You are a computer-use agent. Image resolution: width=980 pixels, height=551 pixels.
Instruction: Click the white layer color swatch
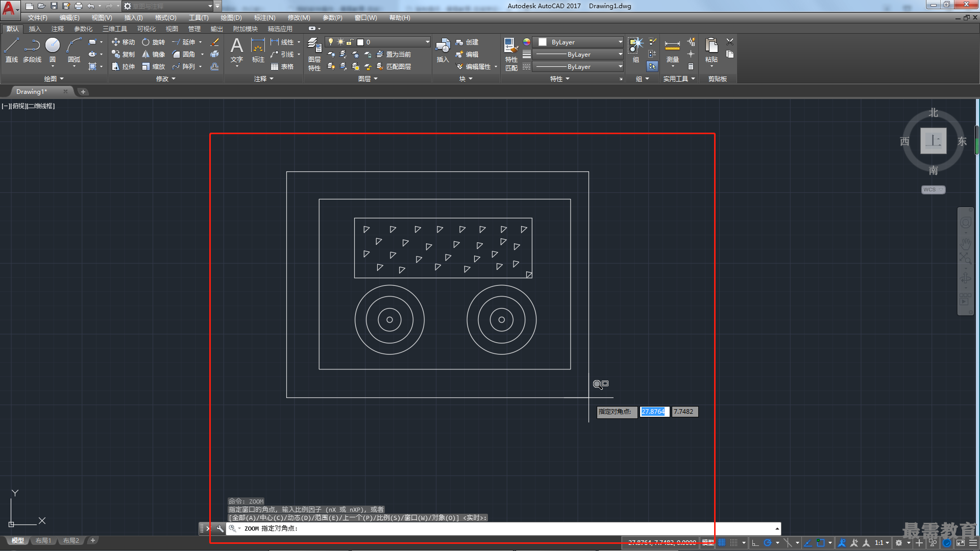tap(360, 42)
